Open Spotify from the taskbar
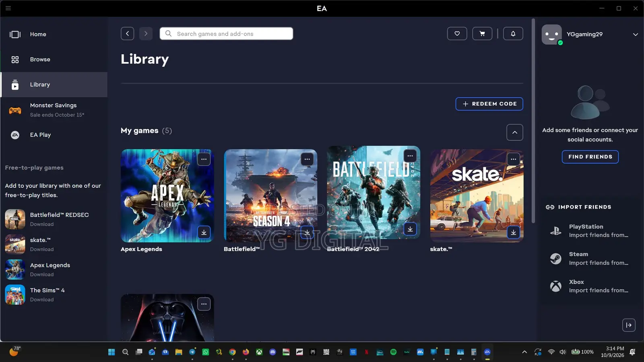Viewport: 644px width, 362px height. [393, 352]
